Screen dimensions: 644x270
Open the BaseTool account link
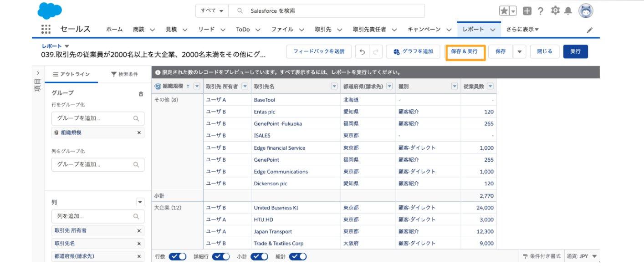click(265, 100)
